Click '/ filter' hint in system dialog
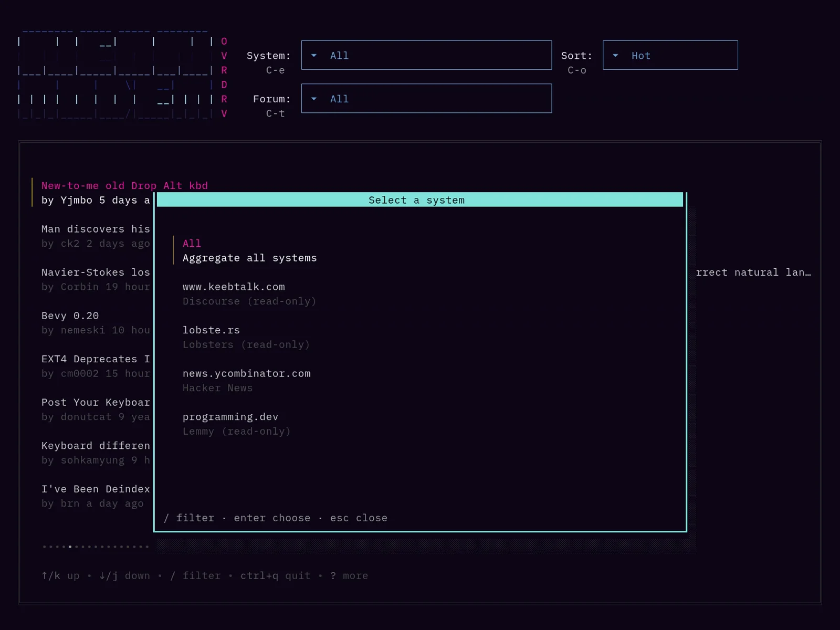The height and width of the screenshot is (630, 840). click(189, 518)
